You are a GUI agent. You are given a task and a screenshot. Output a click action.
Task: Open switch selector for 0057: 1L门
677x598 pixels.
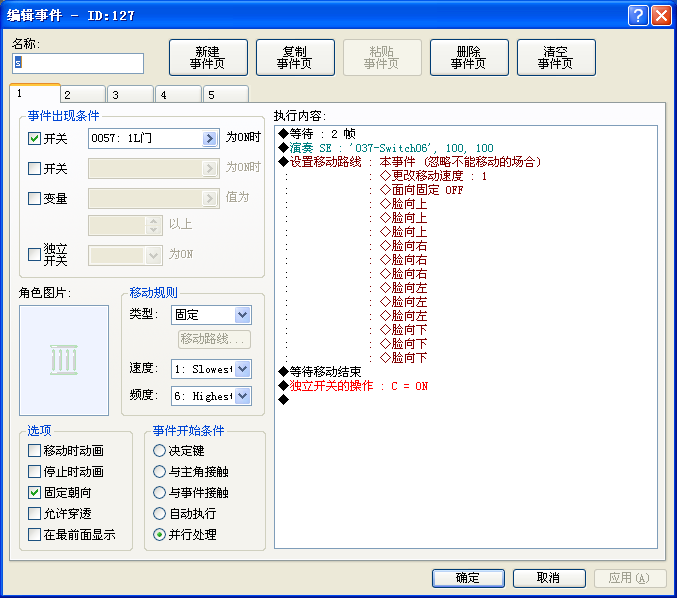pos(209,138)
